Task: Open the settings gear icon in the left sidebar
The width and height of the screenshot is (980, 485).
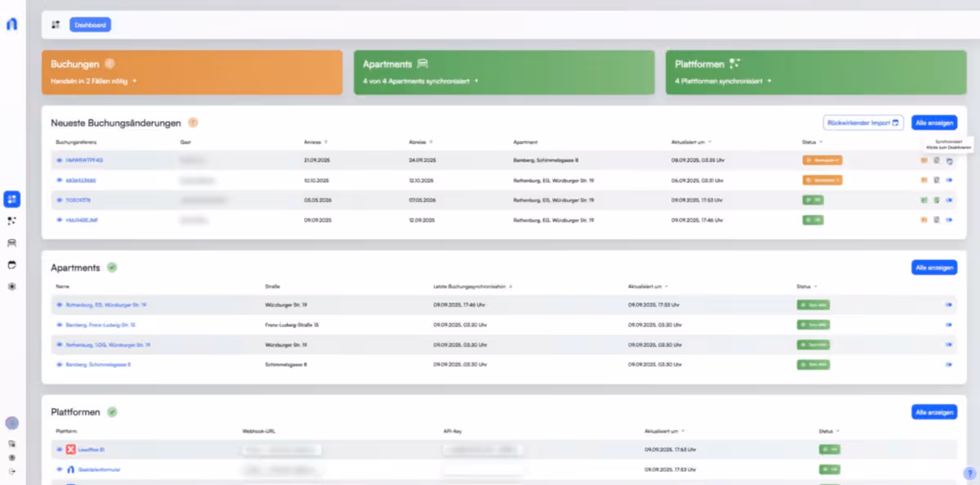Action: tap(12, 286)
